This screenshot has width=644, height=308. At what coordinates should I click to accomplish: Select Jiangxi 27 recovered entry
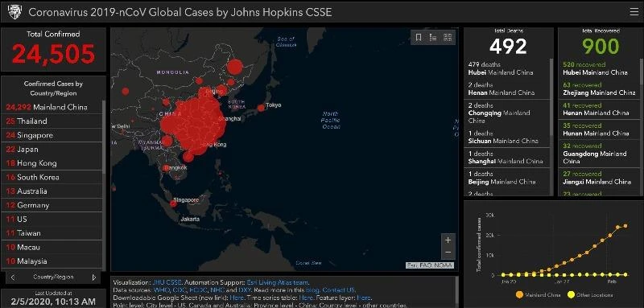click(599, 178)
